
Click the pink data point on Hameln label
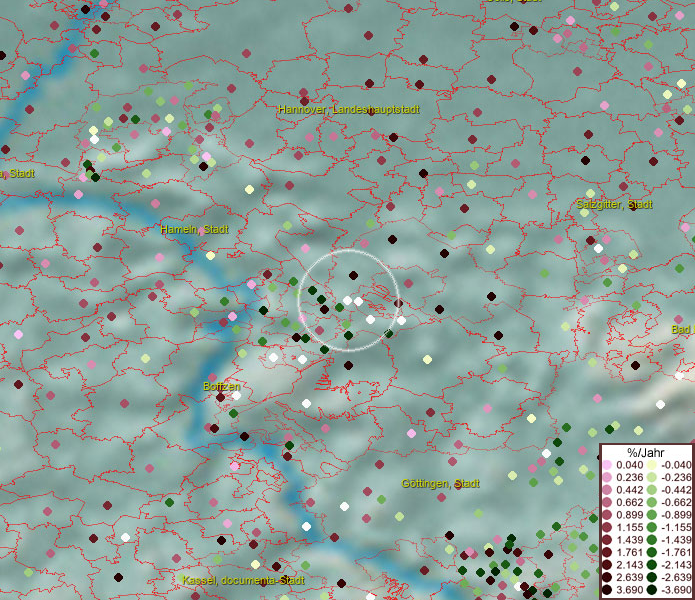click(202, 230)
